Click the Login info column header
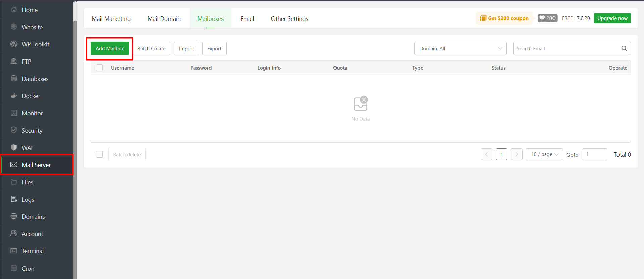 [269, 68]
